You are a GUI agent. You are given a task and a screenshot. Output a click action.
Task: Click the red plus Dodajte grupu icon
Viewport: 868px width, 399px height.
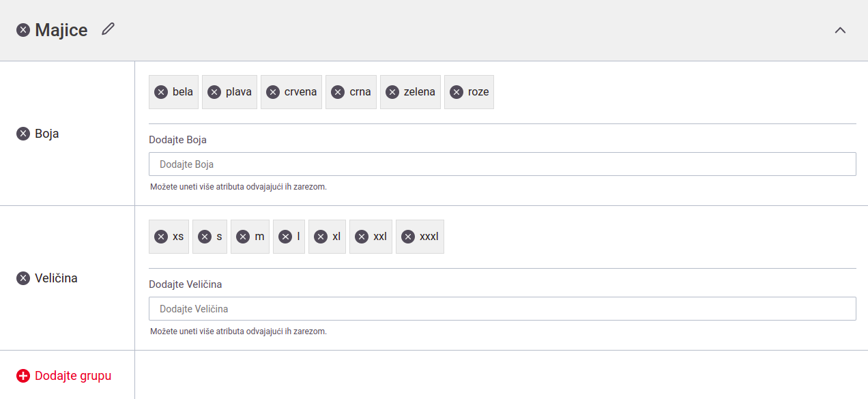coord(23,376)
